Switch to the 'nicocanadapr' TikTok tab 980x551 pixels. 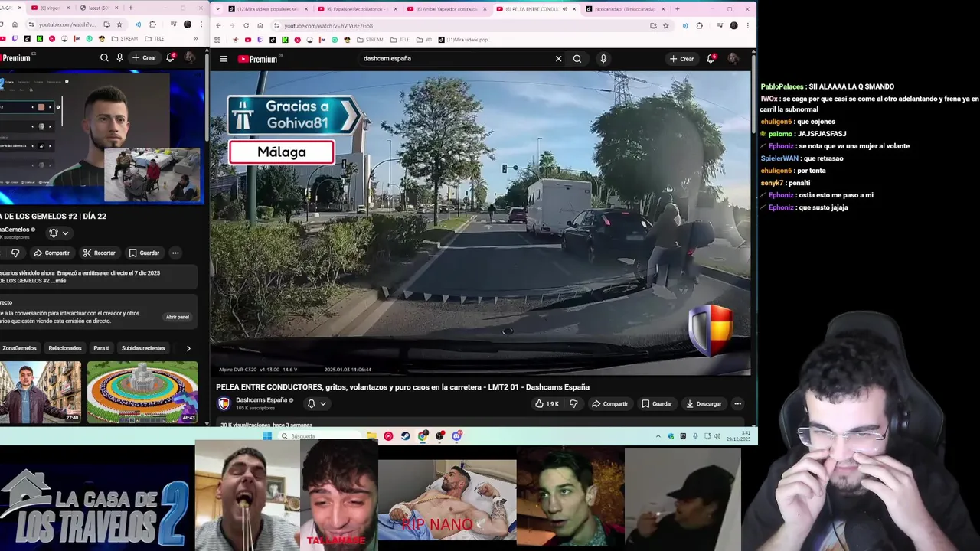622,9
